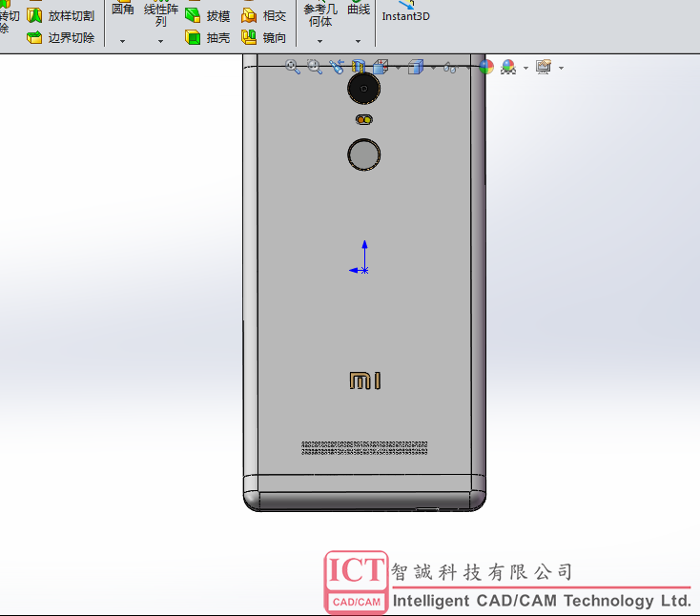The image size is (700, 616).
Task: Open View Settings dropdown arrow
Action: point(561,68)
